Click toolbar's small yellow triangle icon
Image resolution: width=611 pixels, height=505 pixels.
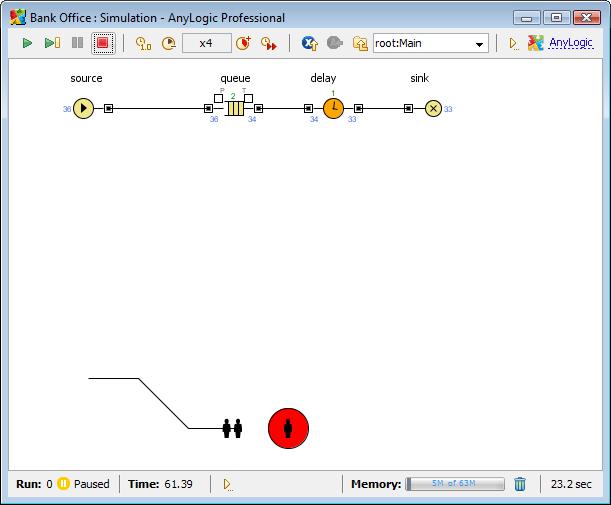514,43
